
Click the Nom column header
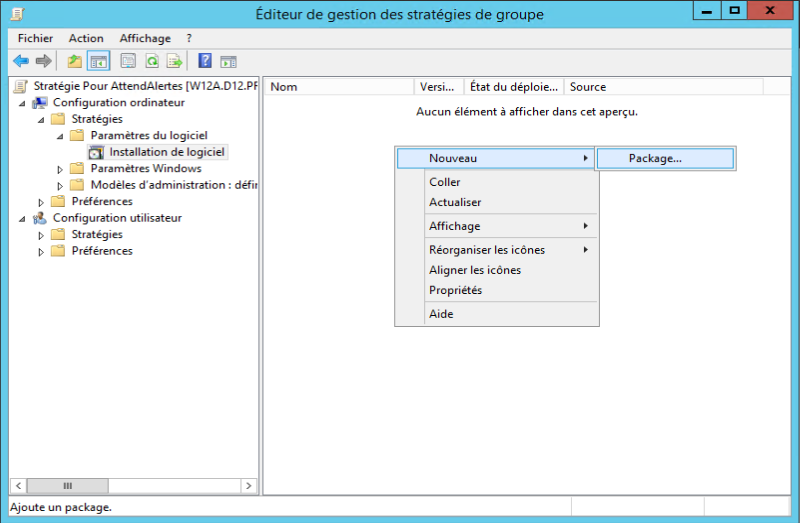pyautogui.click(x=338, y=87)
